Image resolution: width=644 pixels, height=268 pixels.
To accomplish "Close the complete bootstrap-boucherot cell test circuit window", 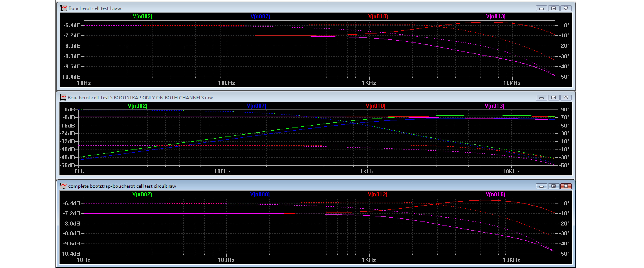I will tap(566, 186).
